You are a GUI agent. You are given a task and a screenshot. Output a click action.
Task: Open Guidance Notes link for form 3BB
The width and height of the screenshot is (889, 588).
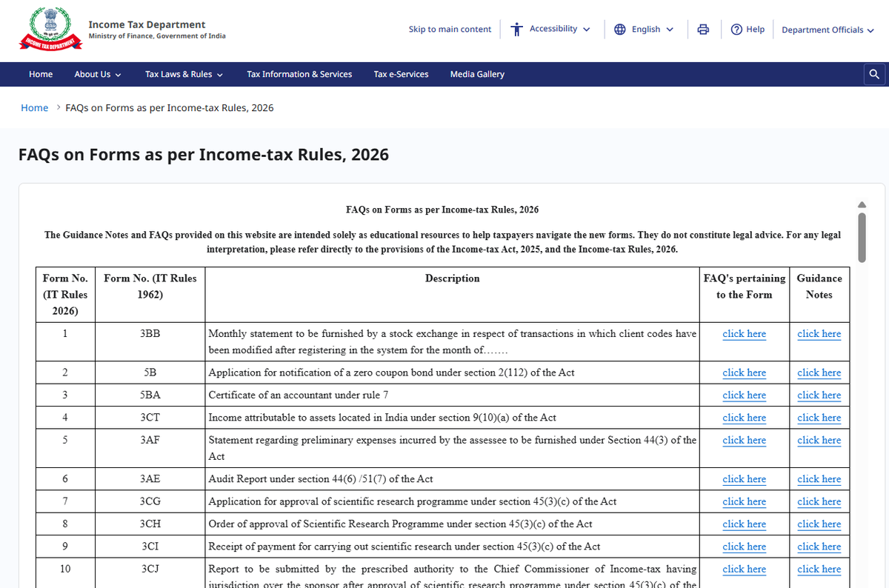(x=819, y=334)
